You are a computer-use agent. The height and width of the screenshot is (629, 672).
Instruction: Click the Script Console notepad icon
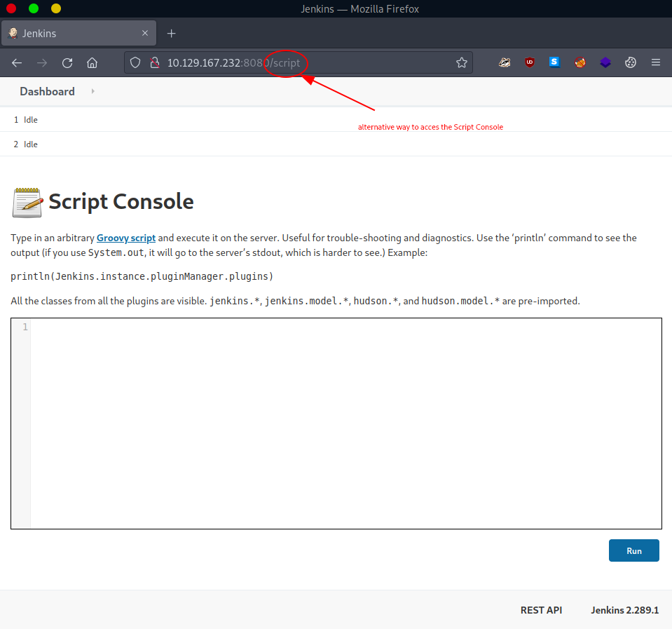(26, 201)
